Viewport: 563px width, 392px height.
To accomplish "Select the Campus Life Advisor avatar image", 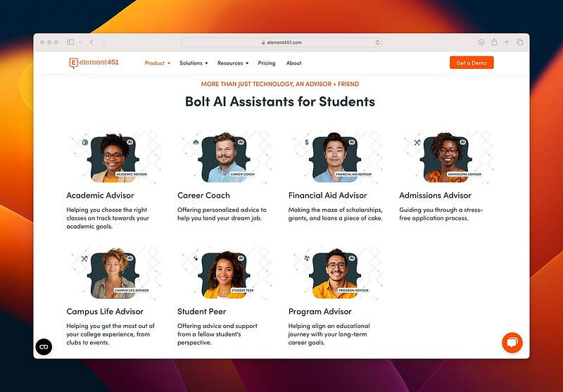I will tap(113, 274).
